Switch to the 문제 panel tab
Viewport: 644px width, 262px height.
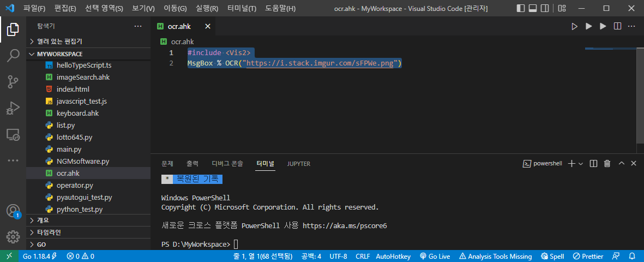[x=167, y=164]
